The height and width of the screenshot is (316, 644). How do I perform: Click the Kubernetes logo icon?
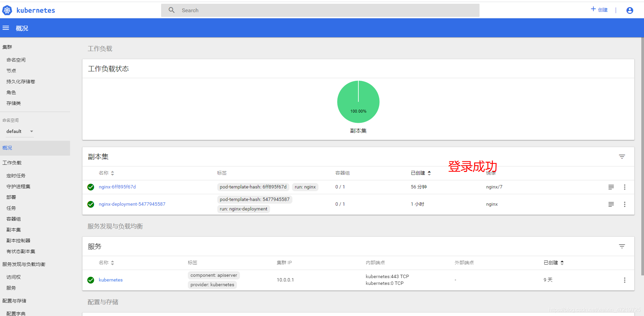click(7, 10)
